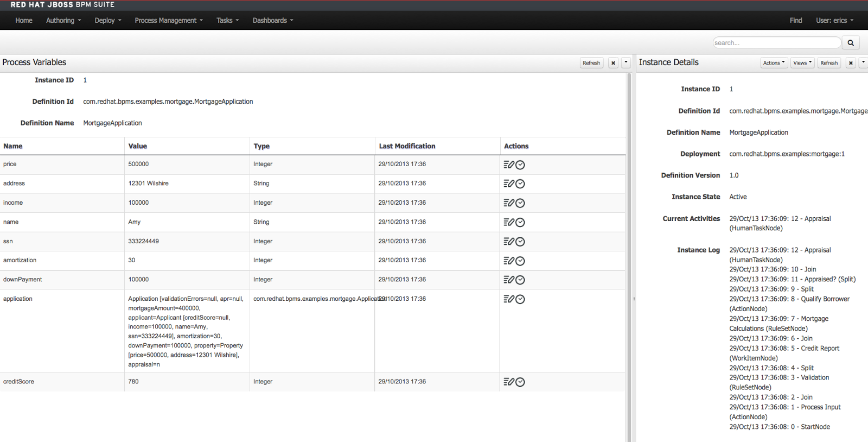Open the Actions dropdown in Instance Details

tap(774, 63)
